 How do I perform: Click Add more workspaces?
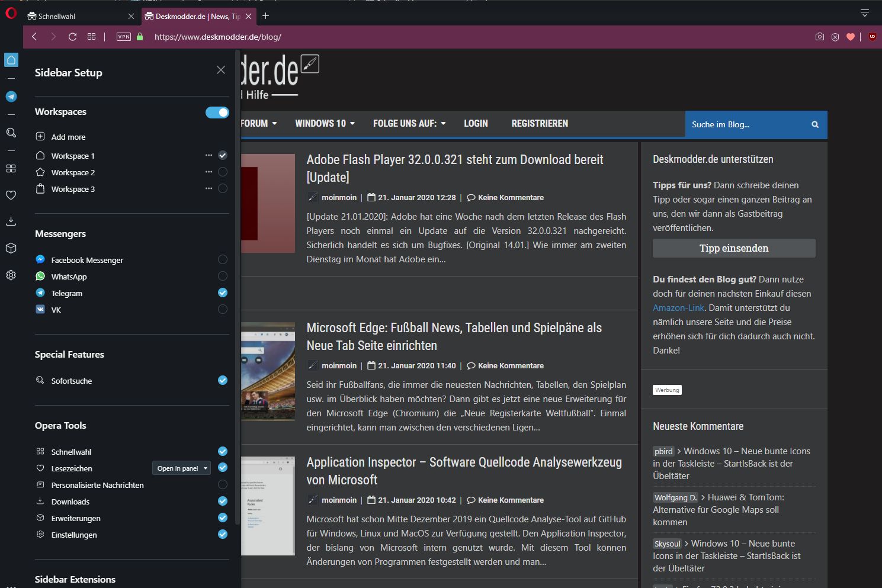click(60, 137)
